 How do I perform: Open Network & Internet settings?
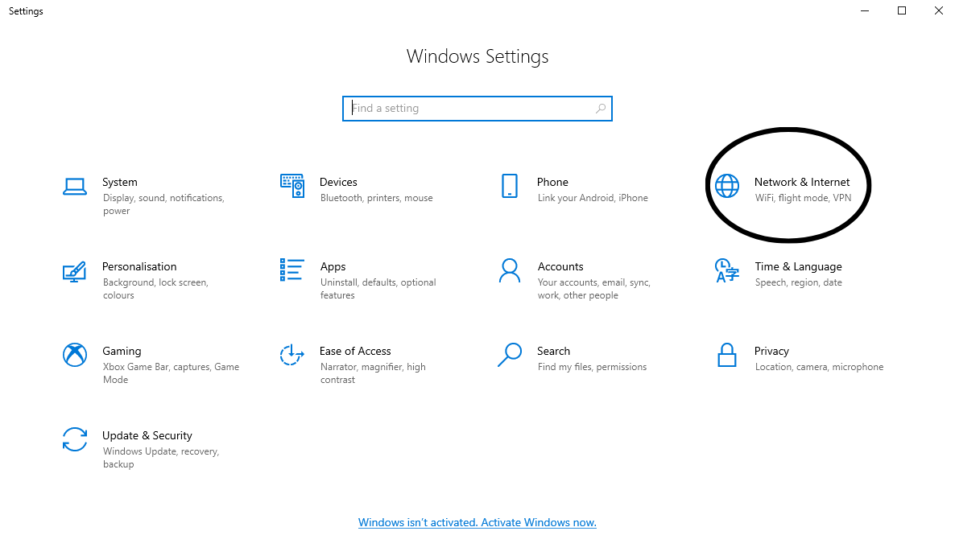pos(788,185)
